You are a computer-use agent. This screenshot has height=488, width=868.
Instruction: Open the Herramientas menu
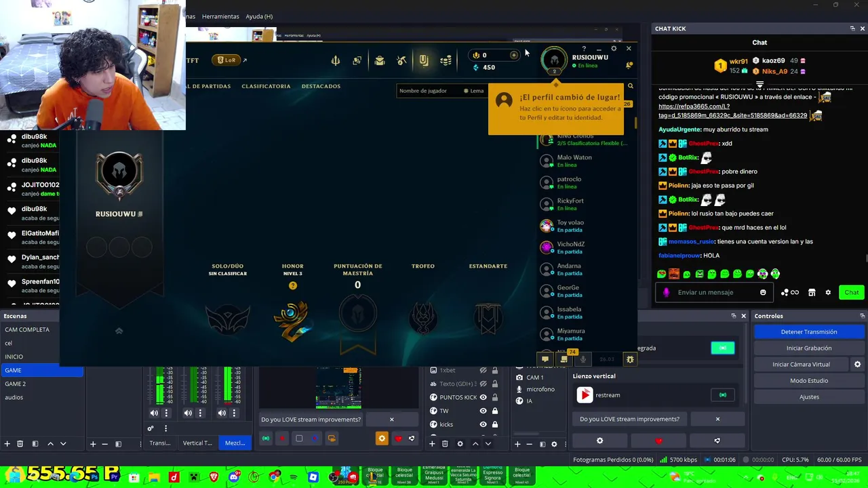pyautogui.click(x=220, y=16)
